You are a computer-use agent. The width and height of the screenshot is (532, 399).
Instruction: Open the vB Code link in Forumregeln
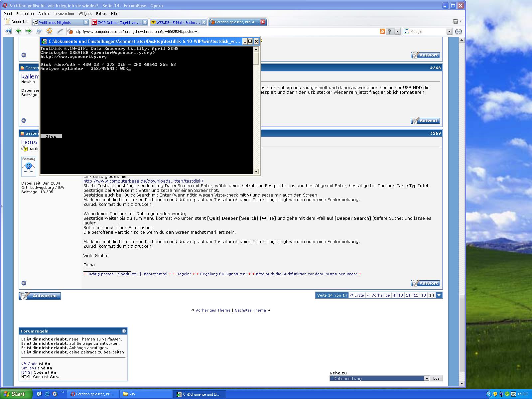click(29, 364)
